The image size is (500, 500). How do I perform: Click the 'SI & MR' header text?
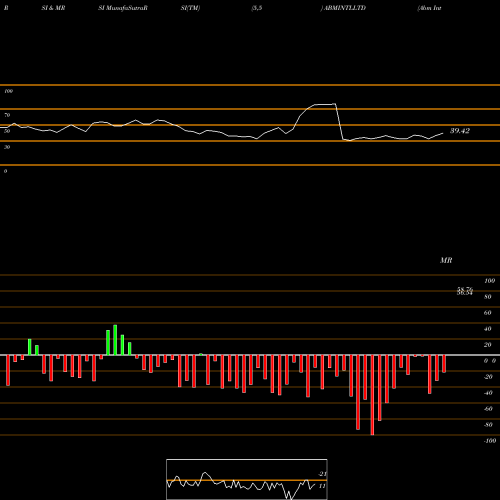(53, 8)
